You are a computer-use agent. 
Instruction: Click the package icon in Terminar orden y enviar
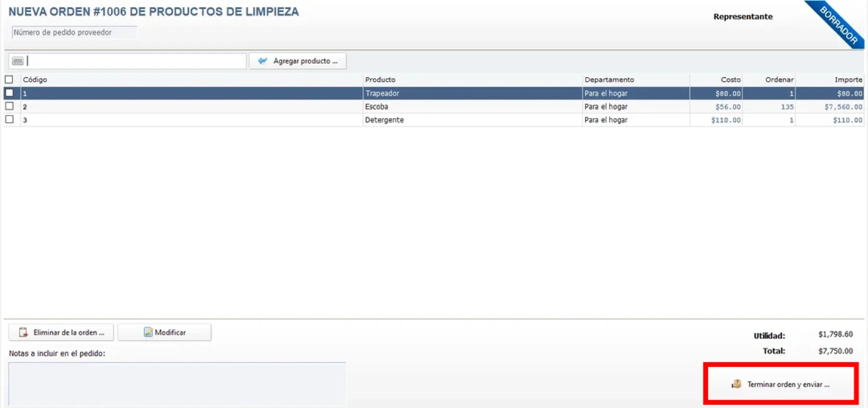(736, 384)
